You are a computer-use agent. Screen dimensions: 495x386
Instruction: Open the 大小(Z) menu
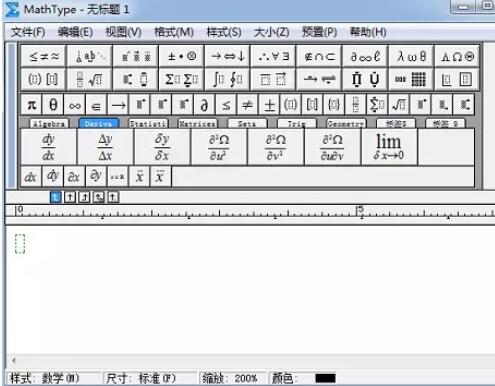(x=271, y=32)
